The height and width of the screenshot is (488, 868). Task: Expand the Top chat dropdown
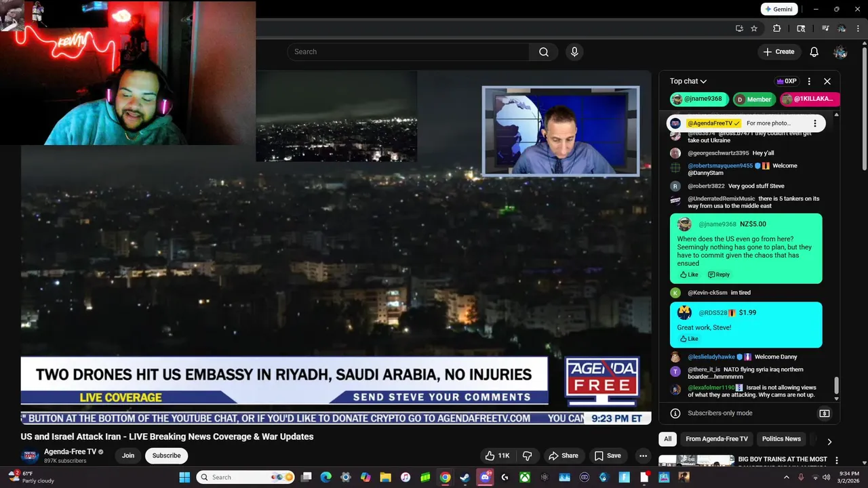coord(688,81)
